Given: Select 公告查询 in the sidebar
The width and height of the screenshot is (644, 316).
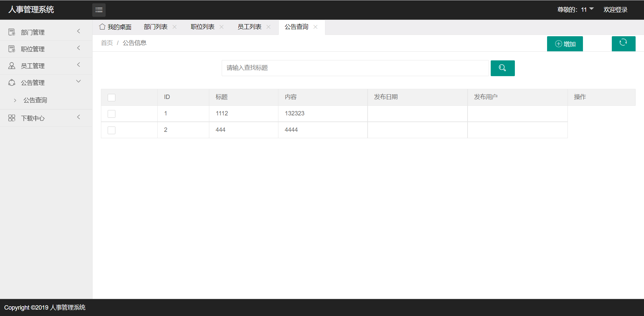Looking at the screenshot, I should [x=35, y=100].
